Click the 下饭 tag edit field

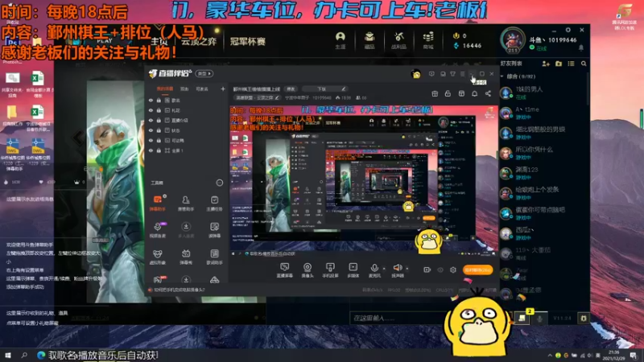(x=324, y=88)
